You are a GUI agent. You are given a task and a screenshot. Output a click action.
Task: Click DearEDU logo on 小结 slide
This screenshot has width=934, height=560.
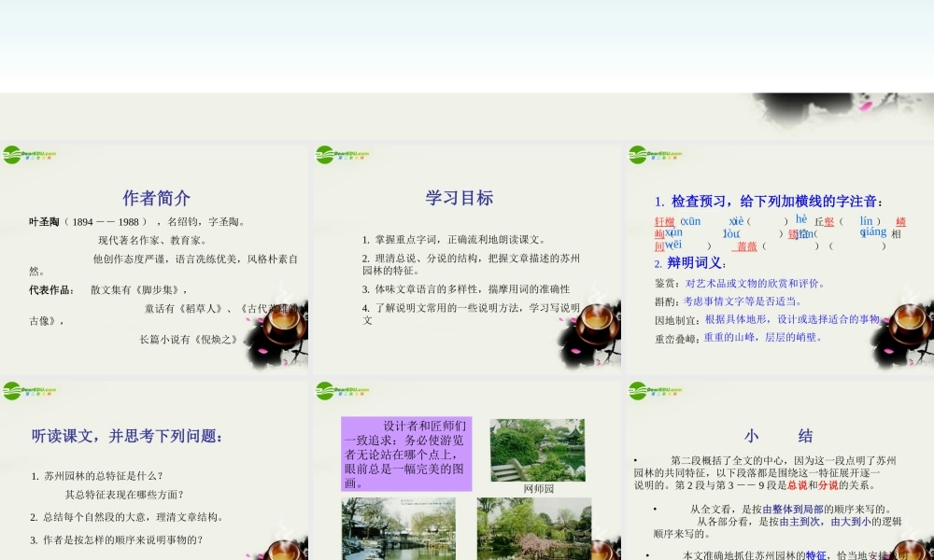(656, 391)
